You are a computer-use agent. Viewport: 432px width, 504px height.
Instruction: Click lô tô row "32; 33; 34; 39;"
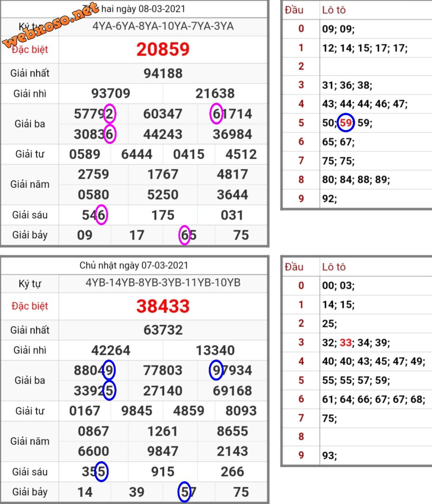(356, 342)
